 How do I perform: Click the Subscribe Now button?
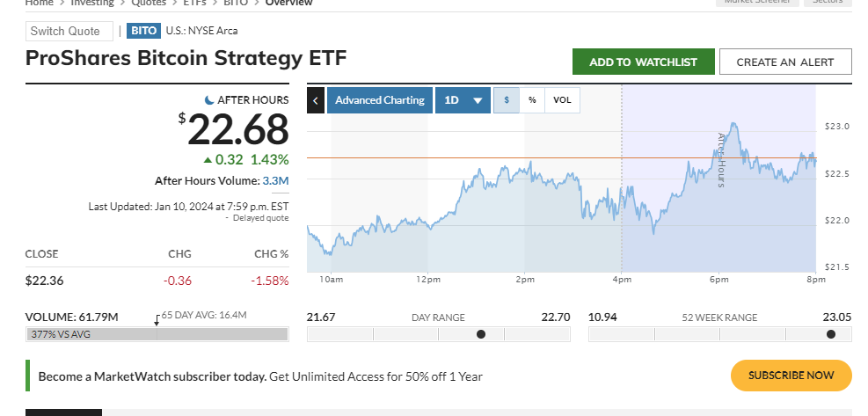point(791,376)
